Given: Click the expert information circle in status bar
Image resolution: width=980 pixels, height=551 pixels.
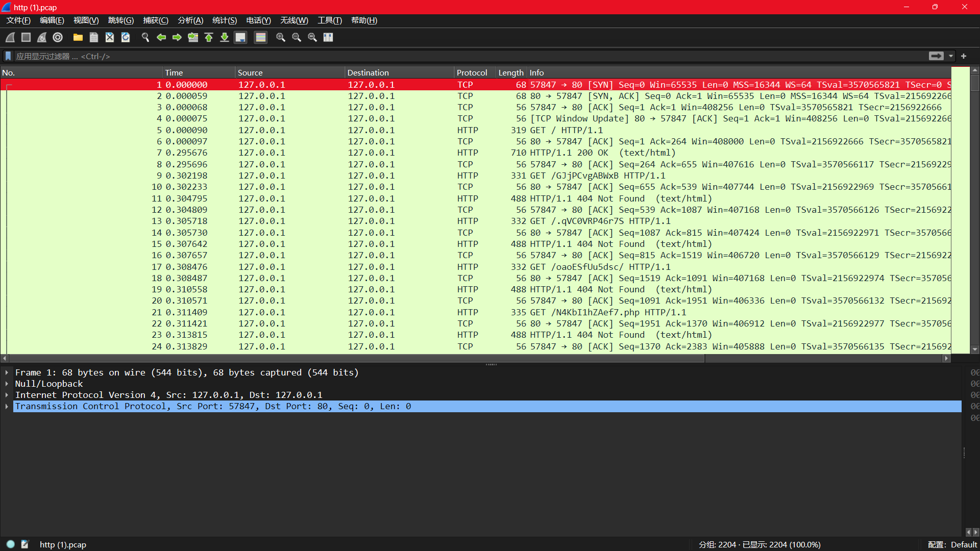Looking at the screenshot, I should [11, 544].
